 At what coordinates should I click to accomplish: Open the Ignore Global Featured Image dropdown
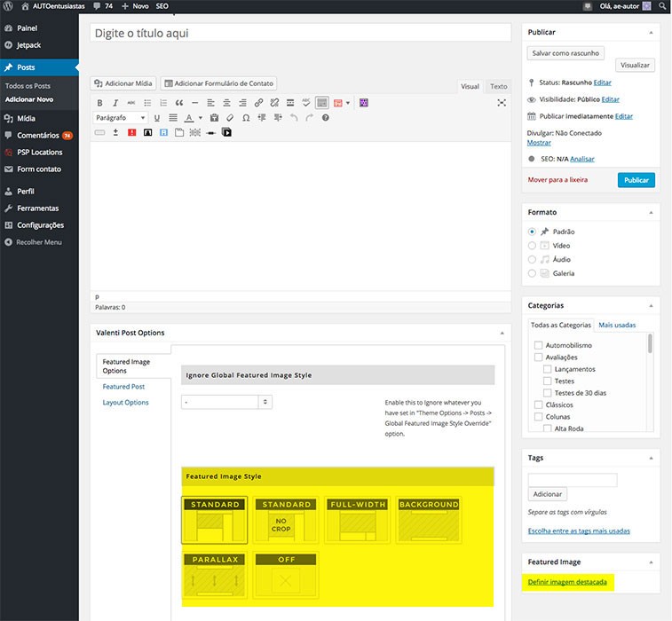point(226,402)
